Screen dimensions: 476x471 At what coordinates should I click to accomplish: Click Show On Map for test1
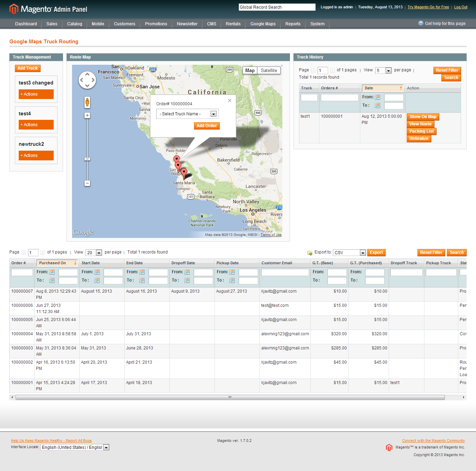click(423, 117)
